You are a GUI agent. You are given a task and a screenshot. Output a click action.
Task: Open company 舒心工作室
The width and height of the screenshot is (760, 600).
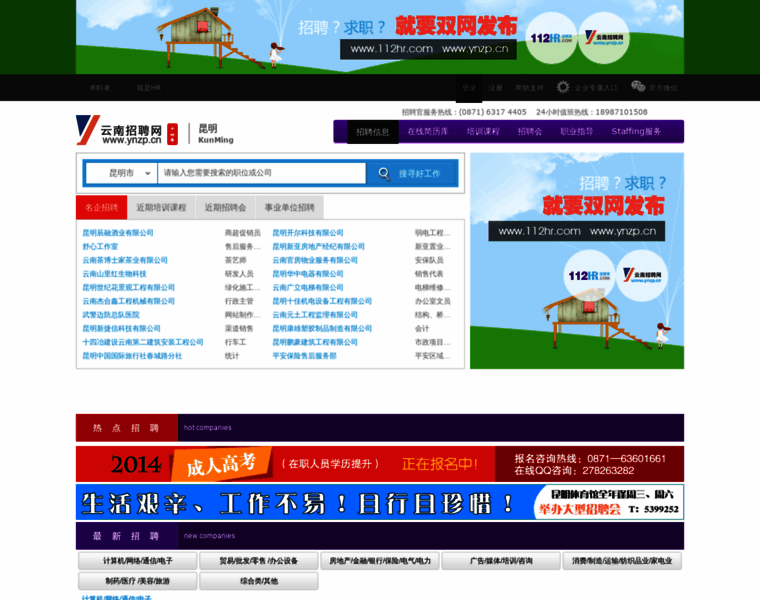point(100,246)
